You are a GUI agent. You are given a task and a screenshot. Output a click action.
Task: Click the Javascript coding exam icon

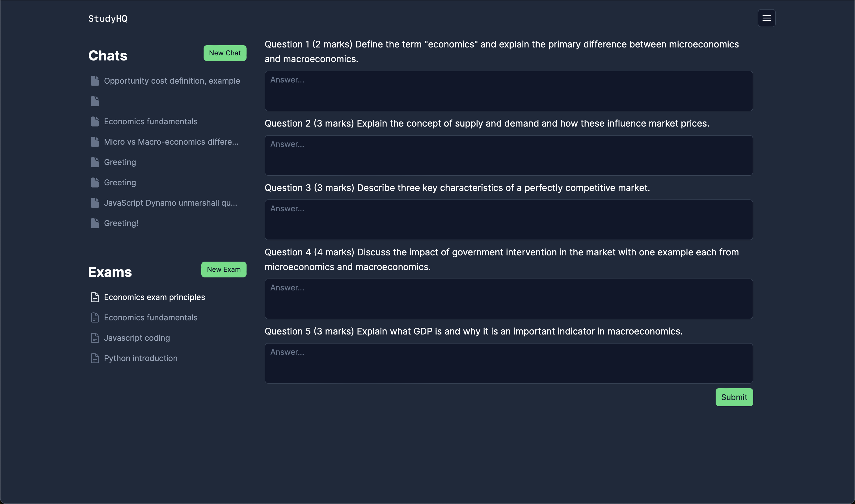pyautogui.click(x=95, y=338)
